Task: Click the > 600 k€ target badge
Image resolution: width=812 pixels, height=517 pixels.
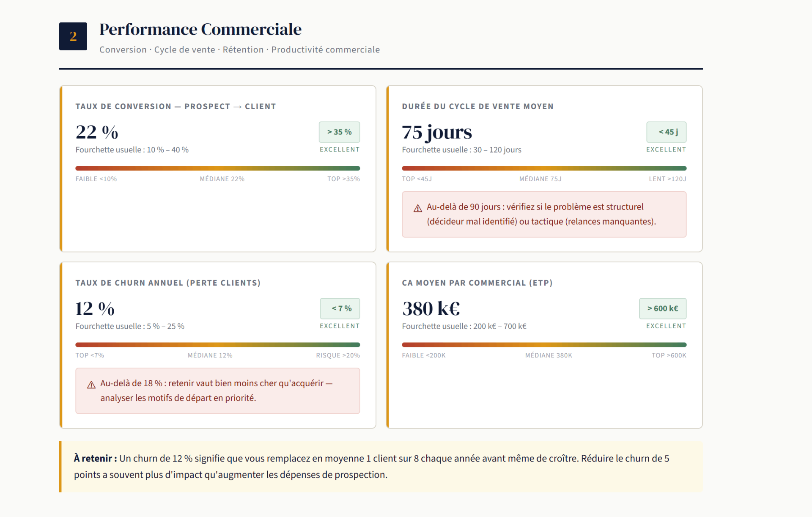Action: click(x=663, y=308)
